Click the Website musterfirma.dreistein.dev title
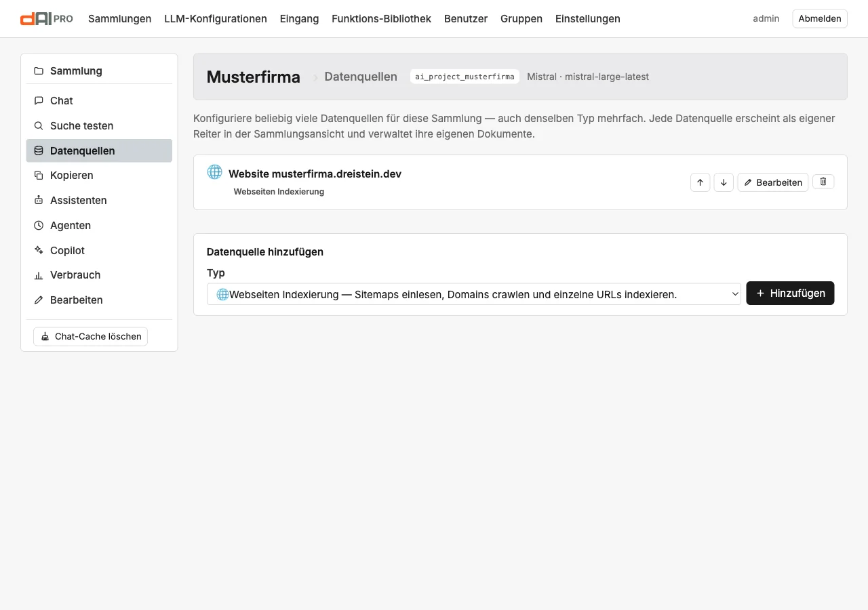This screenshot has width=868, height=610. [x=315, y=174]
